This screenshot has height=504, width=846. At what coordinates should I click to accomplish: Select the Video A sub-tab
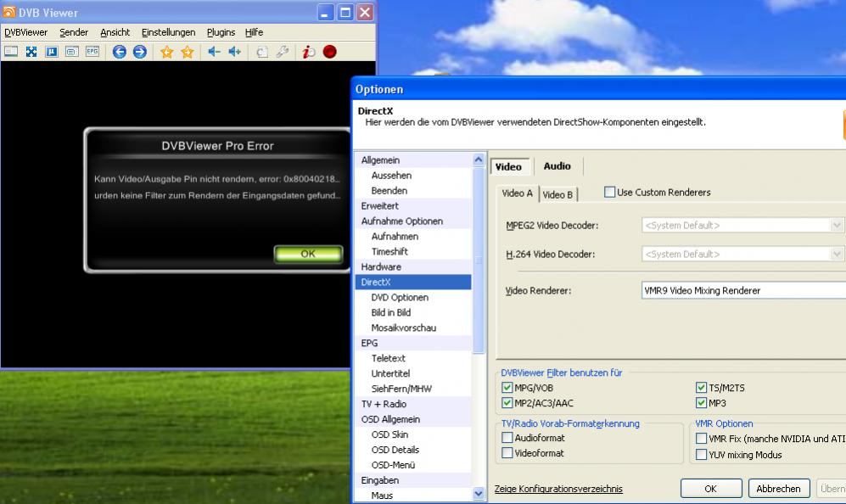coord(517,193)
